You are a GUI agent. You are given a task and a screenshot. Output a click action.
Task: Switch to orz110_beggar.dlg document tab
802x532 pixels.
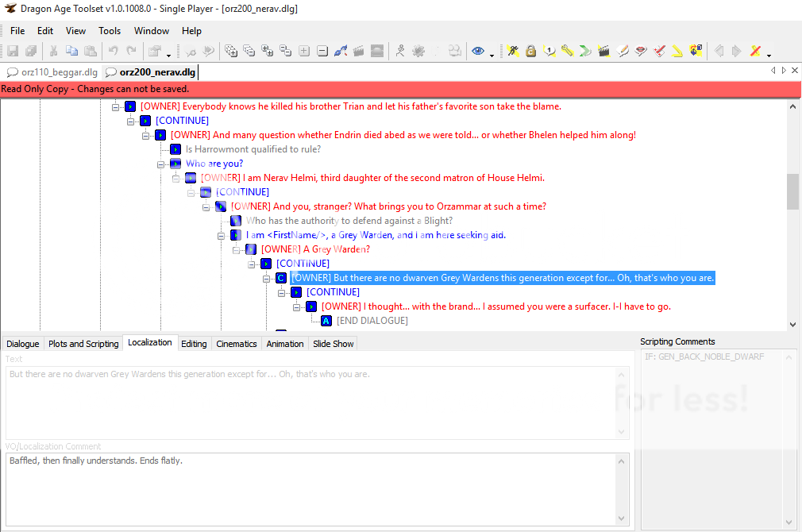pos(52,71)
